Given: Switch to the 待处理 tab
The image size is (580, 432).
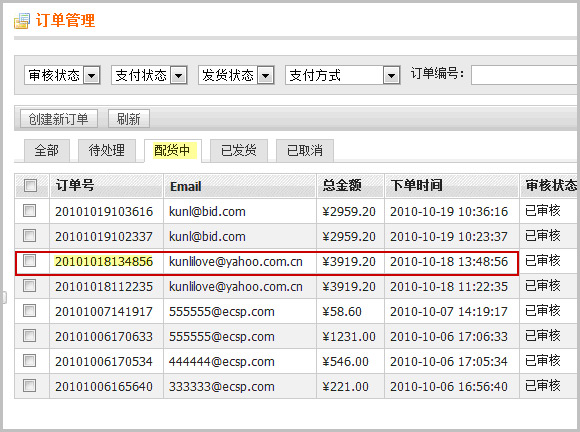Looking at the screenshot, I should pyautogui.click(x=107, y=151).
